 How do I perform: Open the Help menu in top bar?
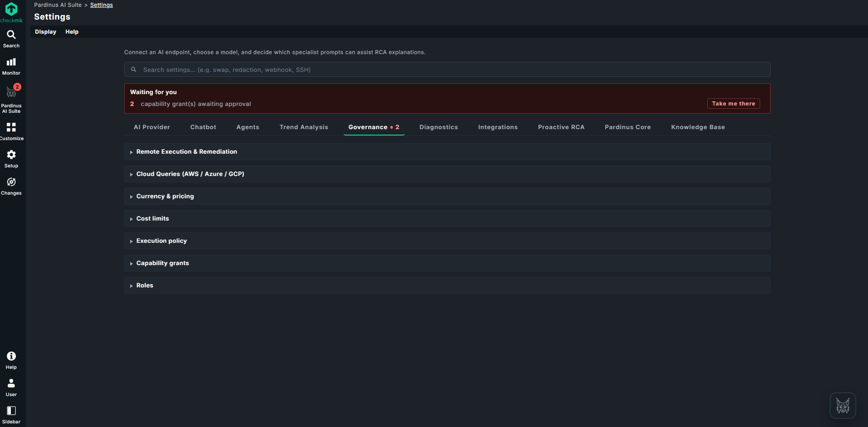pos(72,32)
